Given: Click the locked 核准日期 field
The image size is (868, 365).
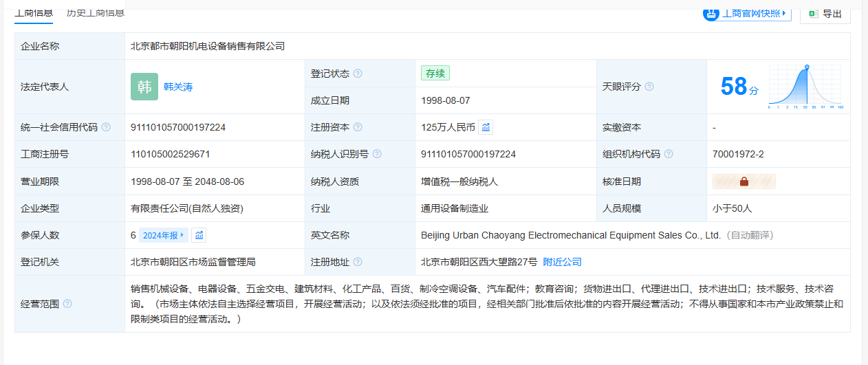Looking at the screenshot, I should click(x=744, y=181).
